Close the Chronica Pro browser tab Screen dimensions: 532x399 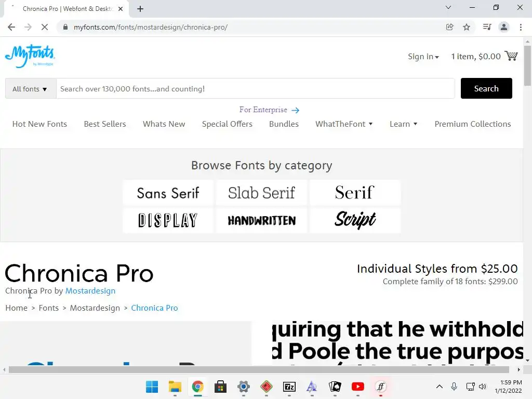click(121, 9)
